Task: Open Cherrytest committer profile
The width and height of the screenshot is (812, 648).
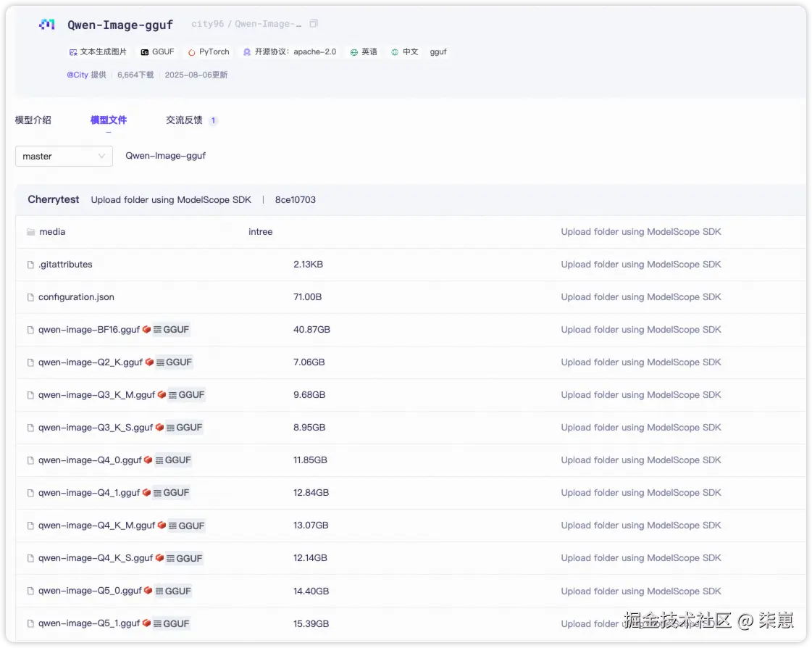Action: (x=54, y=199)
